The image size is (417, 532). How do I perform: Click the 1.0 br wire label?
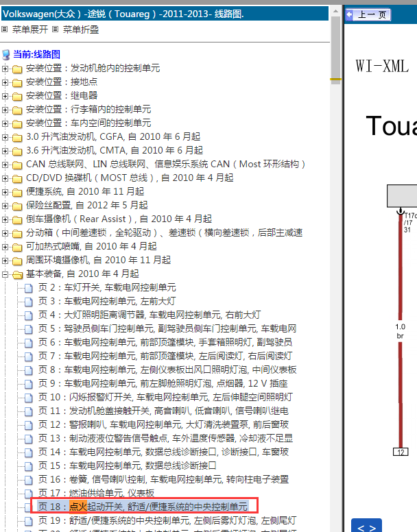(x=400, y=331)
